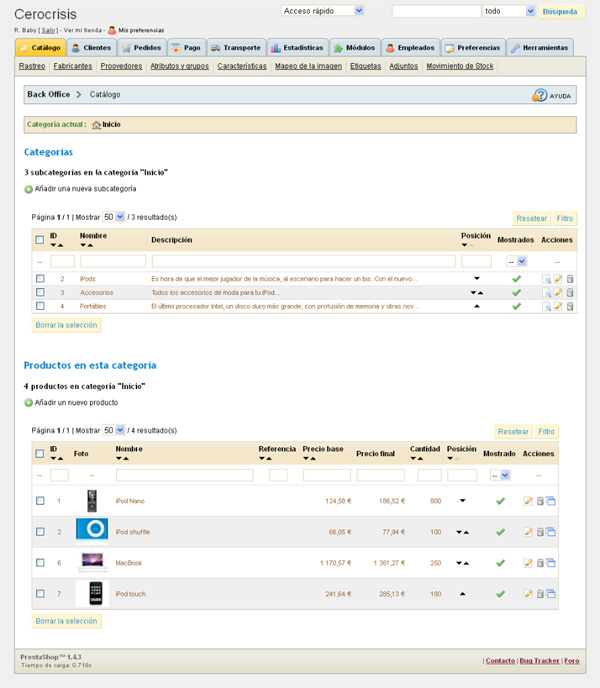
Task: Click the Inicio home icon
Action: click(x=96, y=125)
